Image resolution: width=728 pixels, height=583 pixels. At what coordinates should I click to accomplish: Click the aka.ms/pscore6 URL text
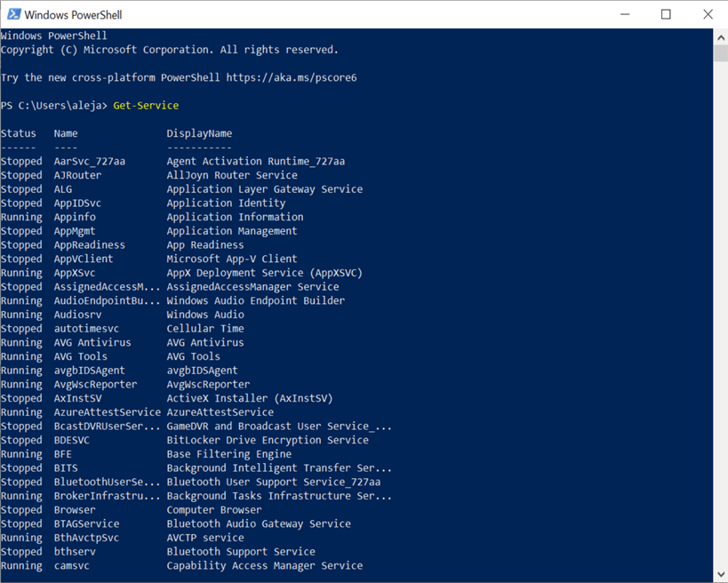click(292, 77)
